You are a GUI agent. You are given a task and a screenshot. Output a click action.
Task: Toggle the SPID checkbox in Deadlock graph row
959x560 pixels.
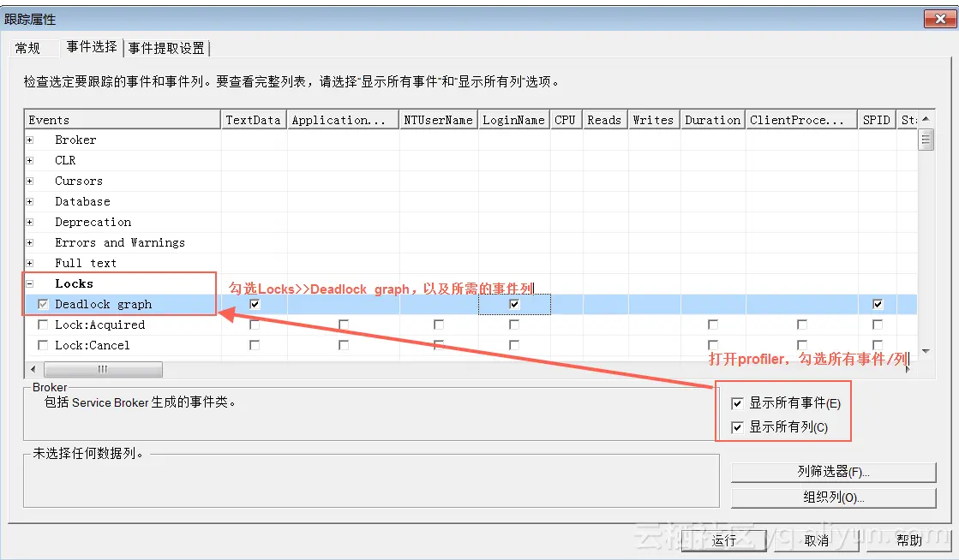pos(876,304)
